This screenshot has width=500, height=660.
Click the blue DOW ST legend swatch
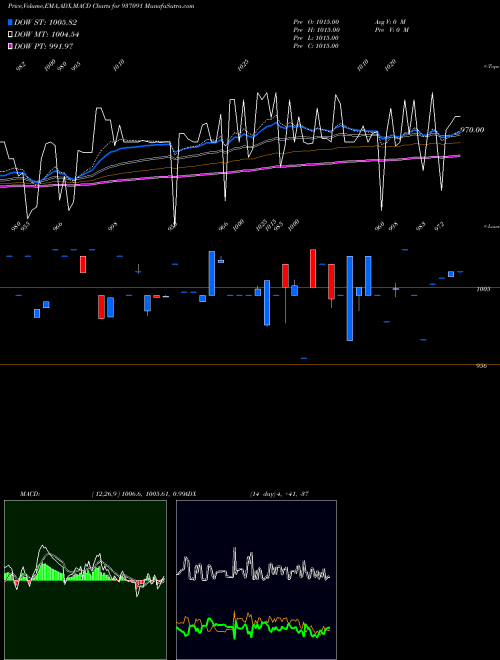click(10, 22)
